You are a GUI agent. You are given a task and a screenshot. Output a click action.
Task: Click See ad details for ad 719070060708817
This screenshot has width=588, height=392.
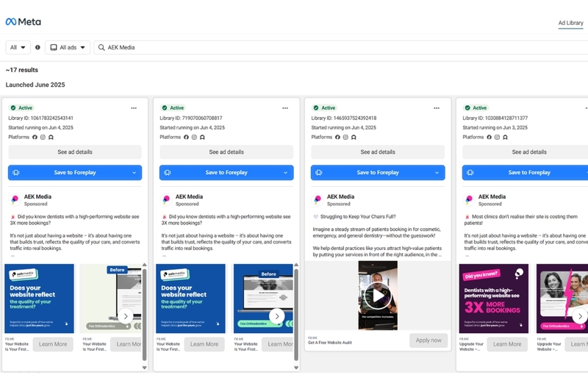tap(226, 152)
